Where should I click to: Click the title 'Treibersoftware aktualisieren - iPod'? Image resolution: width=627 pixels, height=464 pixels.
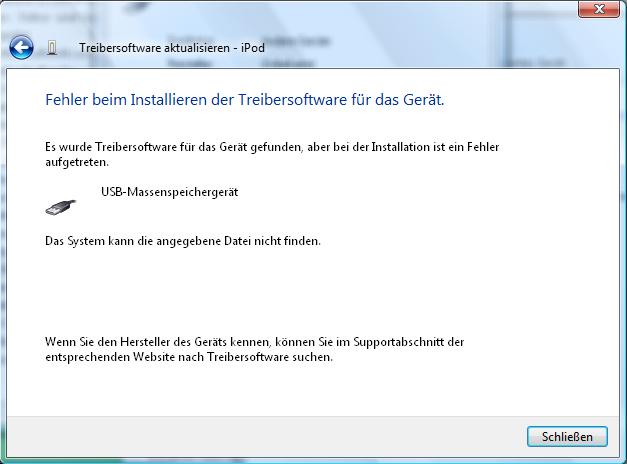[x=172, y=48]
